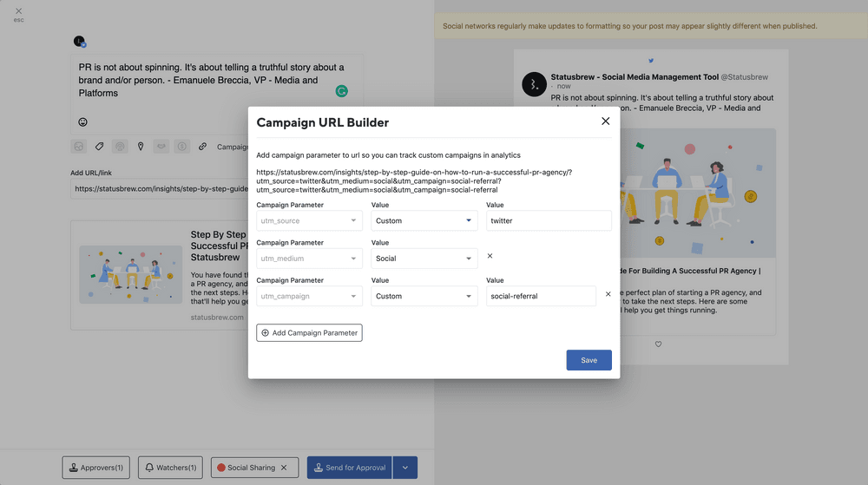This screenshot has height=485, width=868.
Task: Remove the Social Sharing tag
Action: (x=283, y=468)
